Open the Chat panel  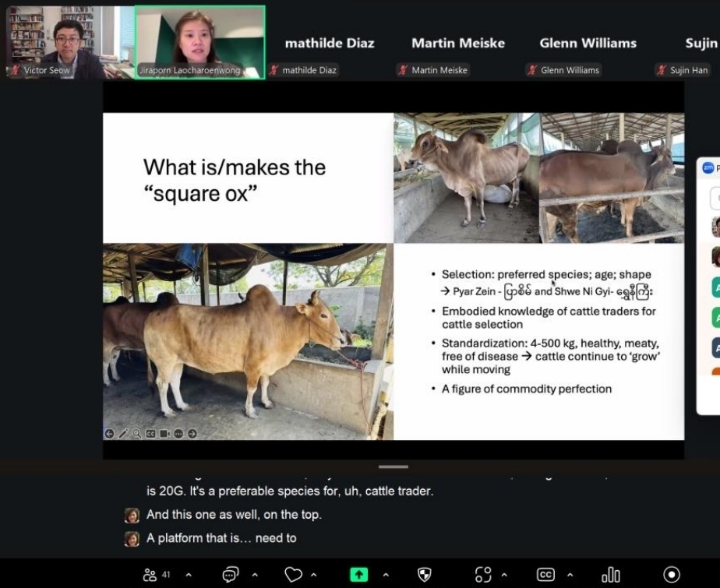coord(231,575)
